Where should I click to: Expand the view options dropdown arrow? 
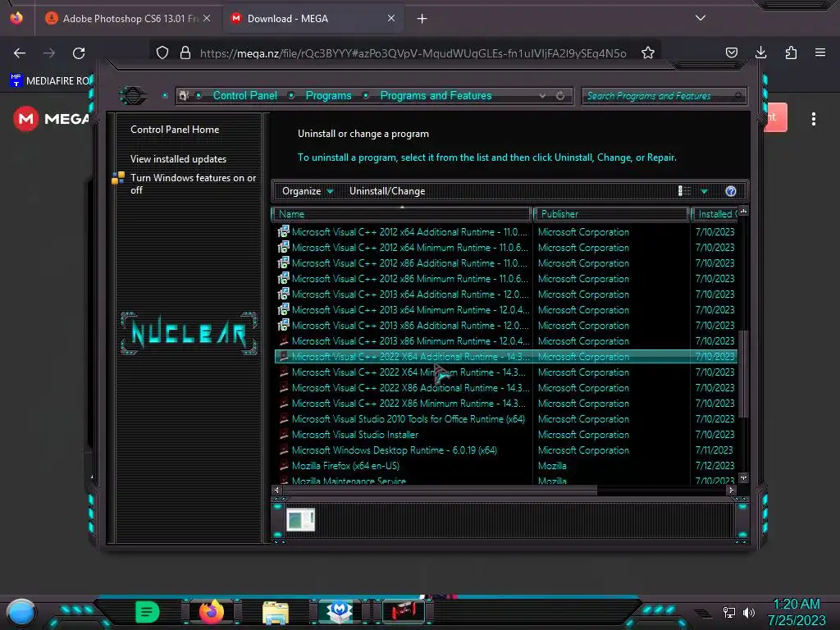[x=704, y=191]
